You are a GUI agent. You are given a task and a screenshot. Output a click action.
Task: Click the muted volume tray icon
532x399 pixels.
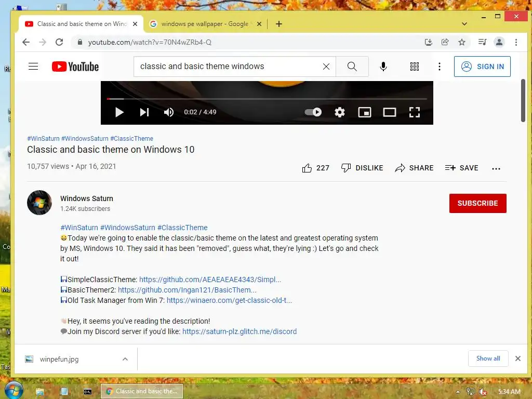click(x=483, y=392)
